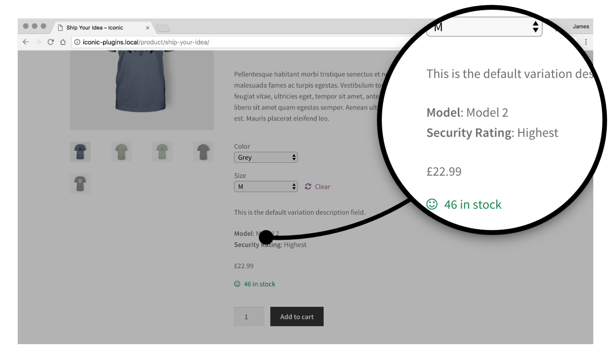This screenshot has width=612, height=364.
Task: Click the browser reload/refresh icon
Action: [51, 42]
